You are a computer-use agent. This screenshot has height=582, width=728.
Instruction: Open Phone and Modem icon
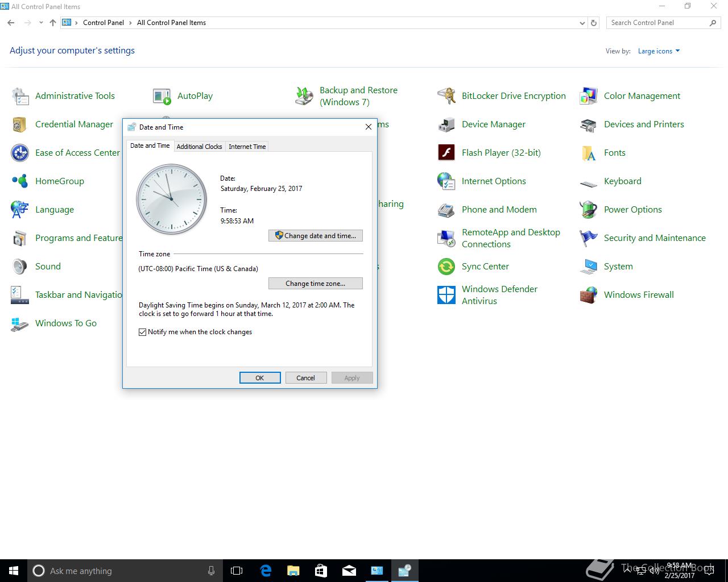446,210
